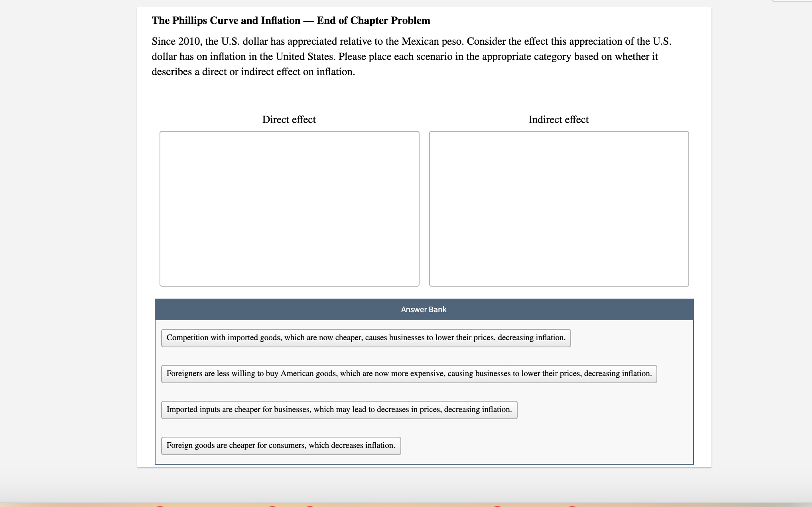Click the gray margin right of the problem card
812x507 pixels.
pyautogui.click(x=762, y=240)
